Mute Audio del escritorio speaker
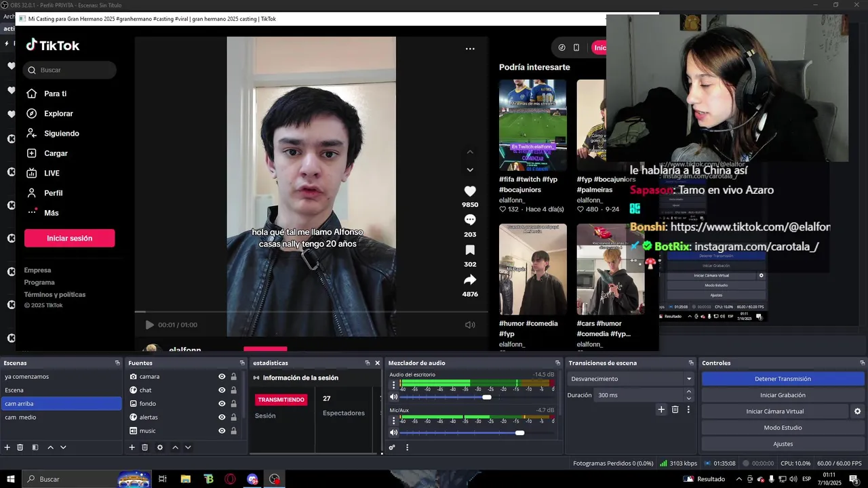Screen dimensions: 868x488 tap(393, 397)
